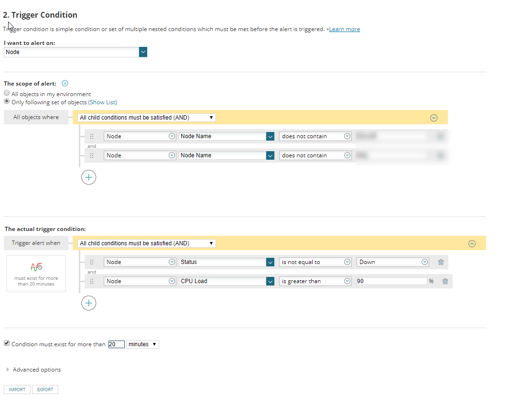Click the EXPORT button
This screenshot has width=532, height=407.
[45, 390]
